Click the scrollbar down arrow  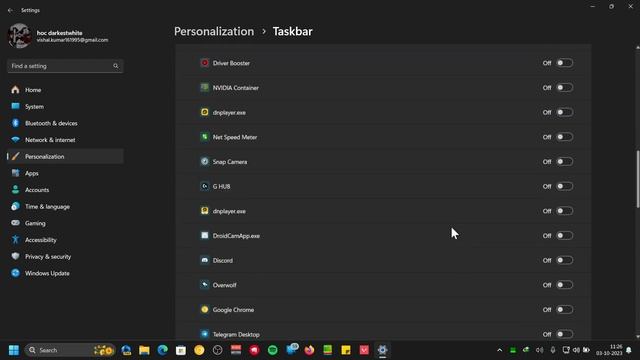coord(638,336)
